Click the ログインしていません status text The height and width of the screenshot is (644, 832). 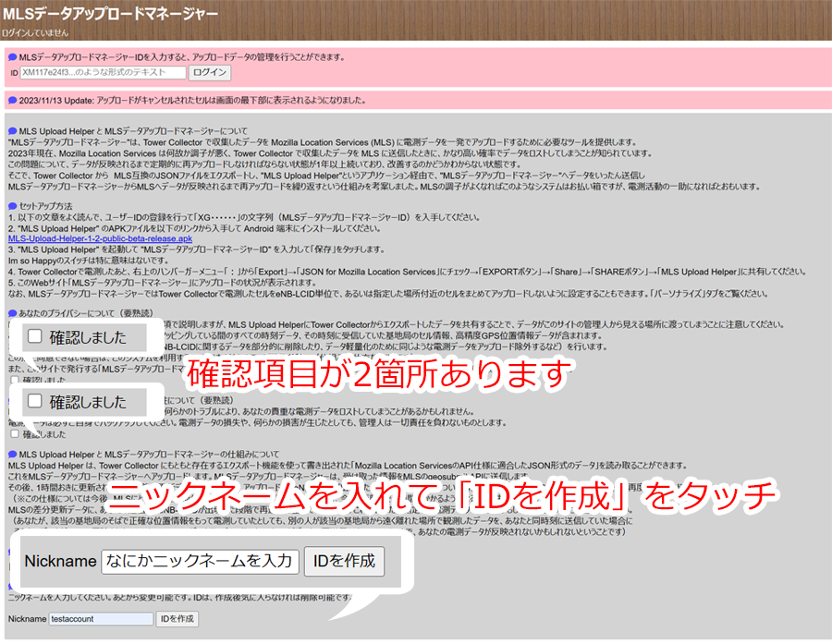coord(35,32)
